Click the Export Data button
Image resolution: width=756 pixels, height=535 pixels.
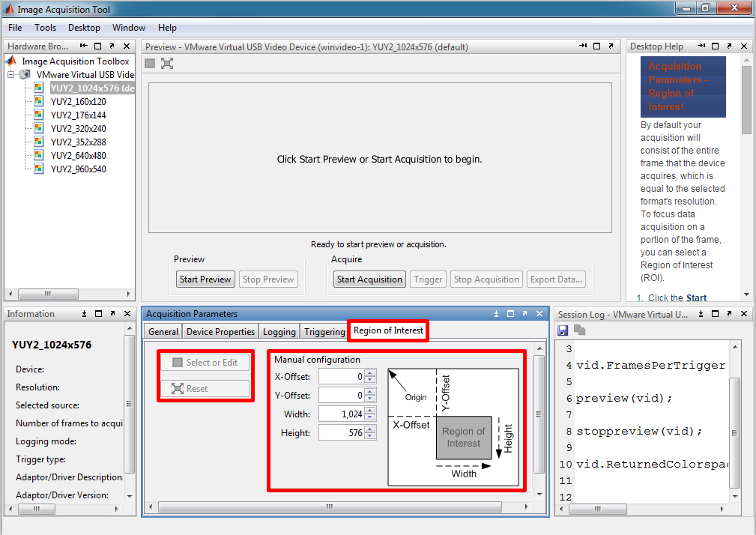coord(556,279)
